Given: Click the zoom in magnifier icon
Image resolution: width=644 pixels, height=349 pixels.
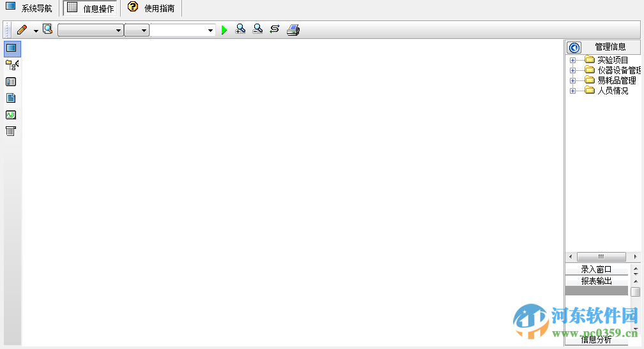Looking at the screenshot, I should (240, 29).
